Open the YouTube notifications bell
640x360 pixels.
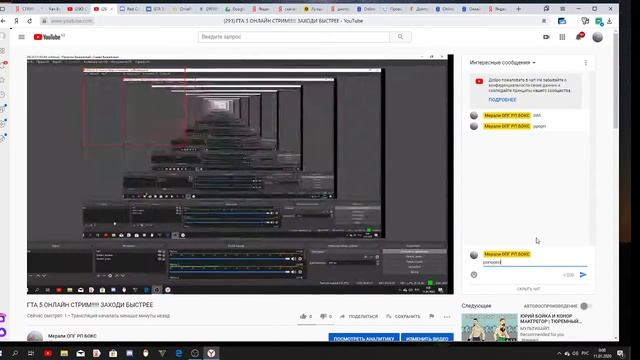click(x=579, y=37)
